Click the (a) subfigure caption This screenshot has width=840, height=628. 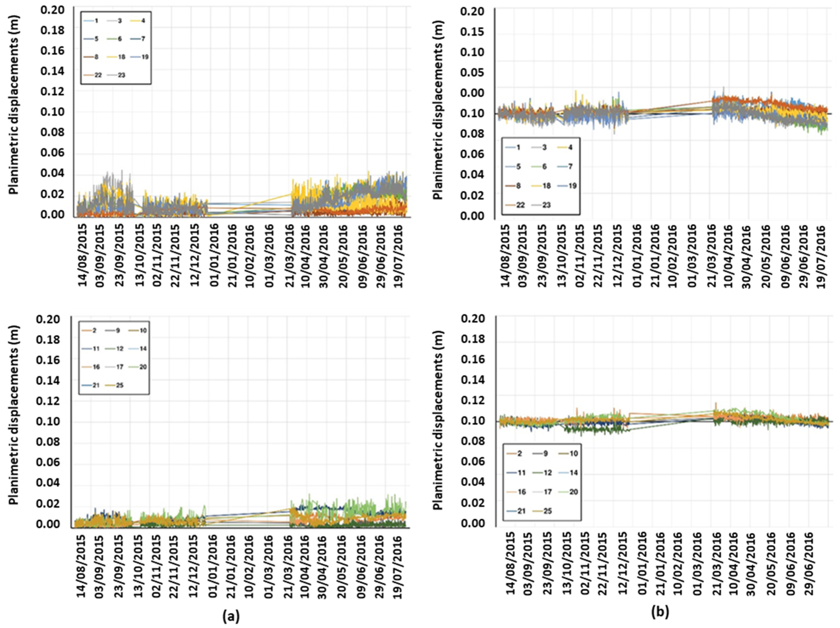[x=231, y=617]
